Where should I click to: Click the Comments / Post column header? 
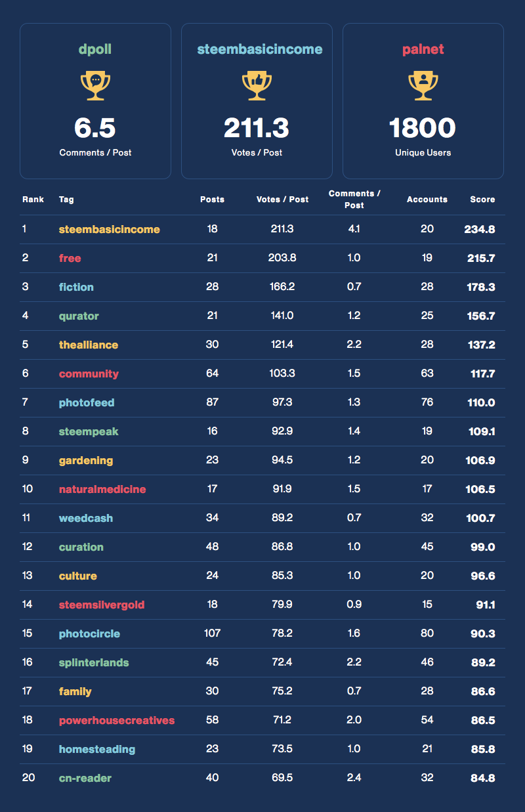(354, 199)
